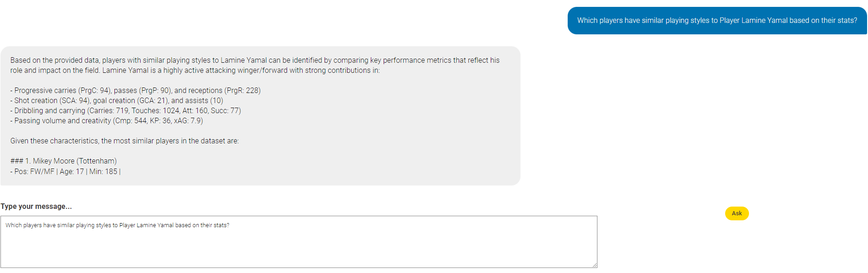Click the "Min: 185" text
The height and width of the screenshot is (273, 868).
[x=103, y=172]
